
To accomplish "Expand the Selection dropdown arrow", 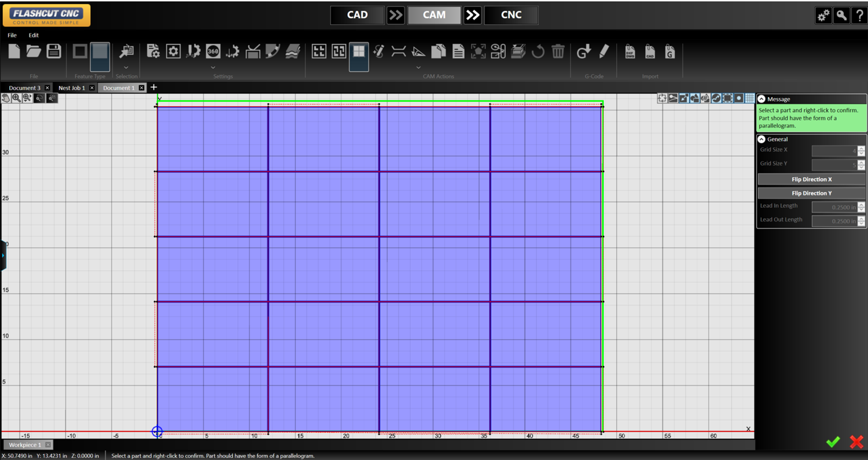I will coord(126,68).
